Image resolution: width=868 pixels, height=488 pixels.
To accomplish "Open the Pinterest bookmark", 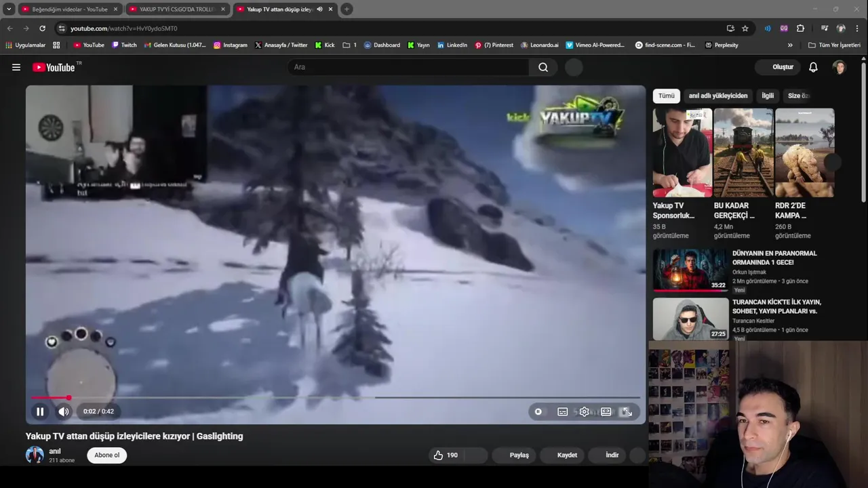I will (494, 45).
